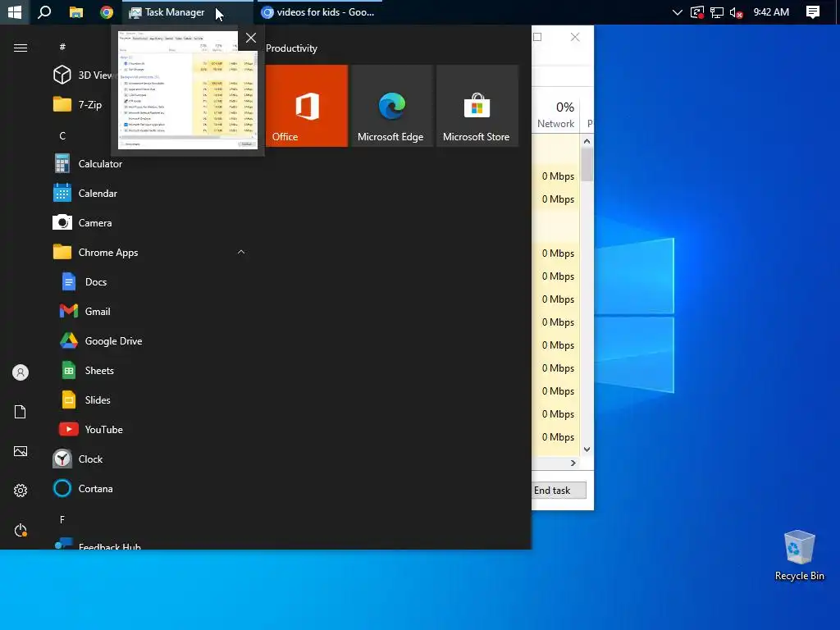Open the network tray icon
840x630 pixels.
point(717,11)
